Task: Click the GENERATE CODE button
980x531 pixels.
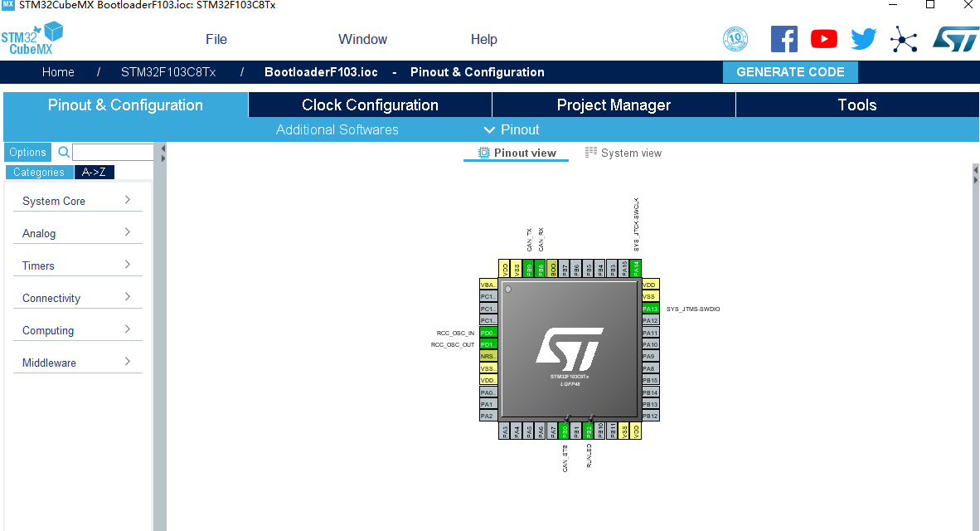Action: [790, 72]
